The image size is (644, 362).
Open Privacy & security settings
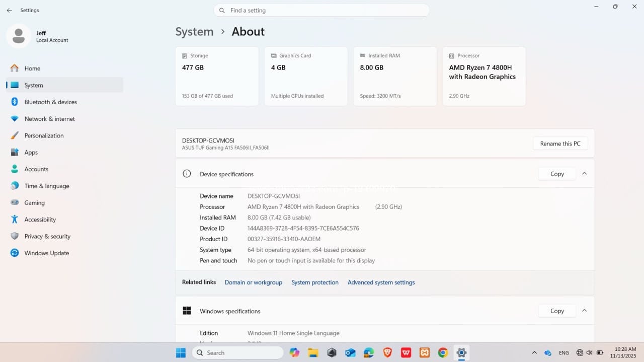(64, 236)
